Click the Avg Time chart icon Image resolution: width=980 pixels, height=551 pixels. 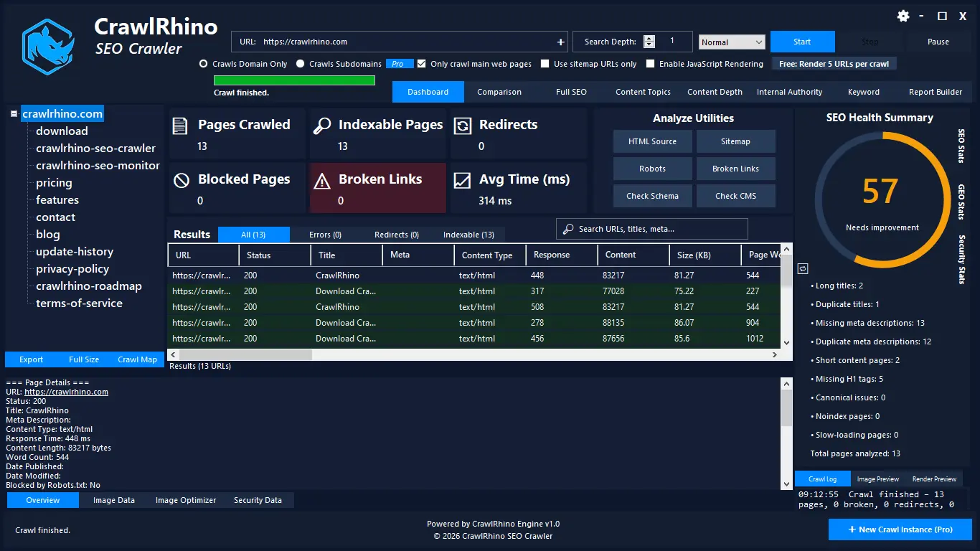(x=463, y=181)
